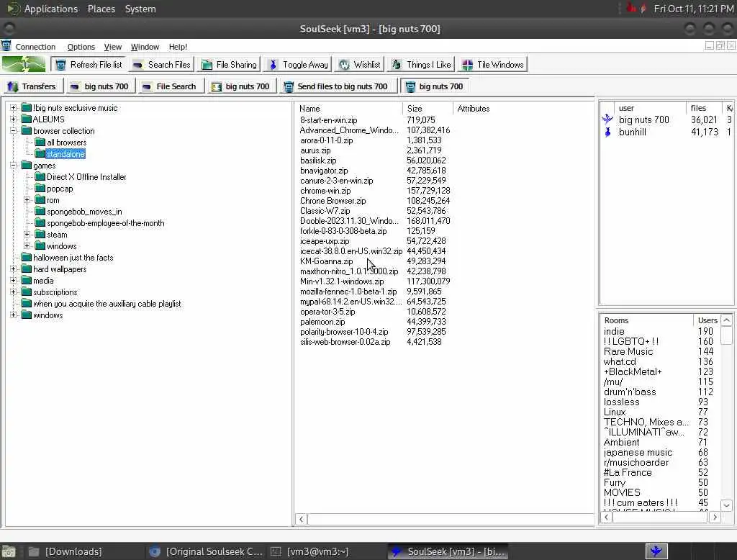This screenshot has height=560, width=737.
Task: Select the spongebob_moves_in folder icon
Action: (40, 212)
